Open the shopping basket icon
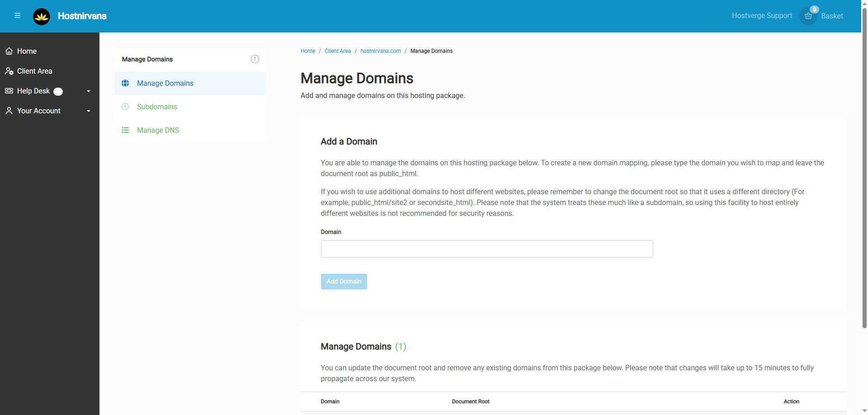This screenshot has width=868, height=415. [x=808, y=16]
